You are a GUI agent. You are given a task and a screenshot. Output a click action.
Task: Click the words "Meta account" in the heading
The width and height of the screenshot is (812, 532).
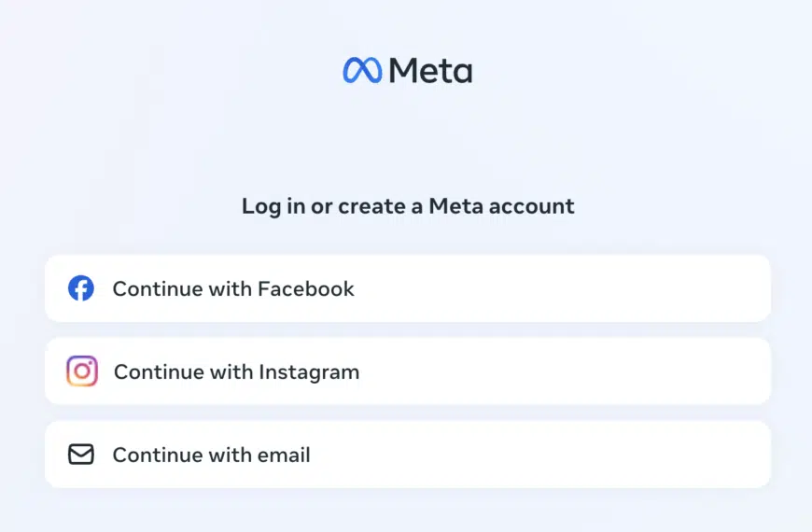502,206
